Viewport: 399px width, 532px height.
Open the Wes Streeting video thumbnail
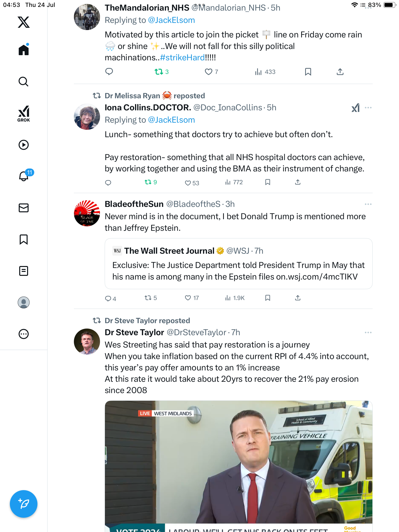pyautogui.click(x=238, y=466)
